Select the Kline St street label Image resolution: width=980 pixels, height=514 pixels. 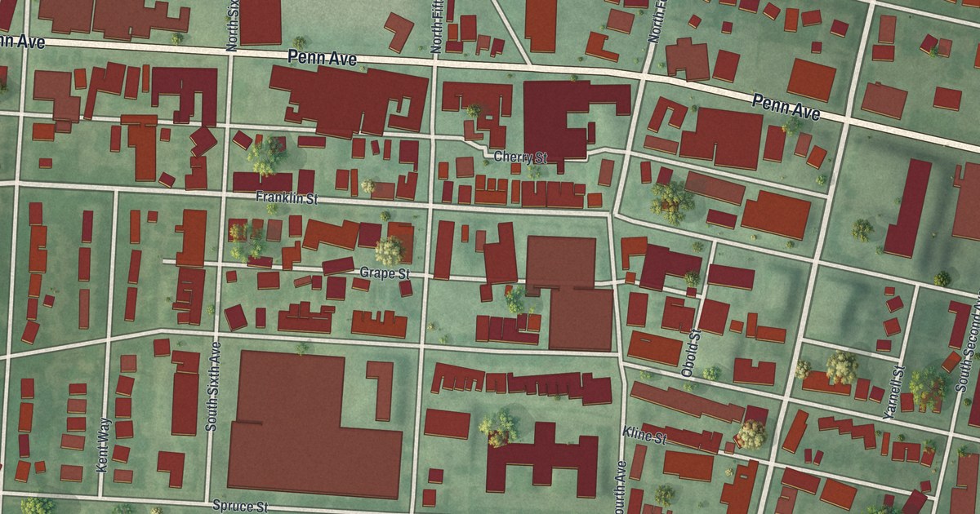point(645,435)
